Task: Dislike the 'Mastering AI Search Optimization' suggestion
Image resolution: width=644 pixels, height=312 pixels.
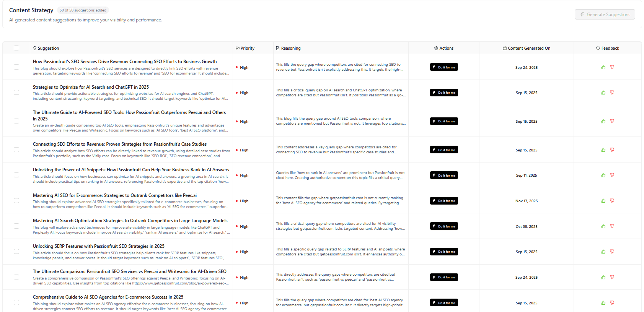Action: [612, 226]
